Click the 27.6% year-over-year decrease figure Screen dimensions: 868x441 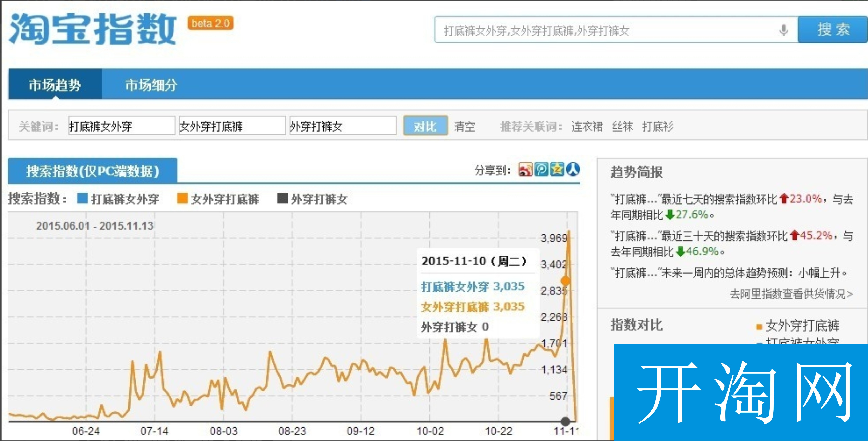[x=692, y=214]
